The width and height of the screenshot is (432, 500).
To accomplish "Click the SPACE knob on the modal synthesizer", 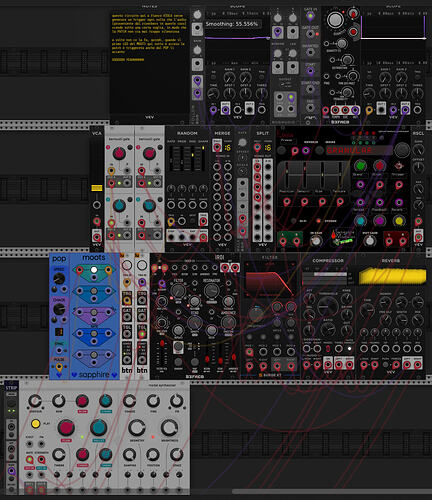I will tap(177, 454).
